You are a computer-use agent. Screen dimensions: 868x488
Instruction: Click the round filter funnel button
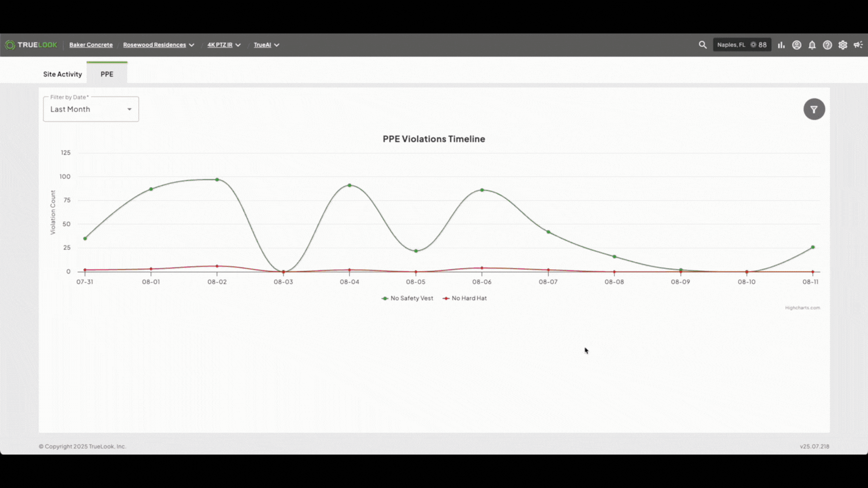(x=814, y=109)
